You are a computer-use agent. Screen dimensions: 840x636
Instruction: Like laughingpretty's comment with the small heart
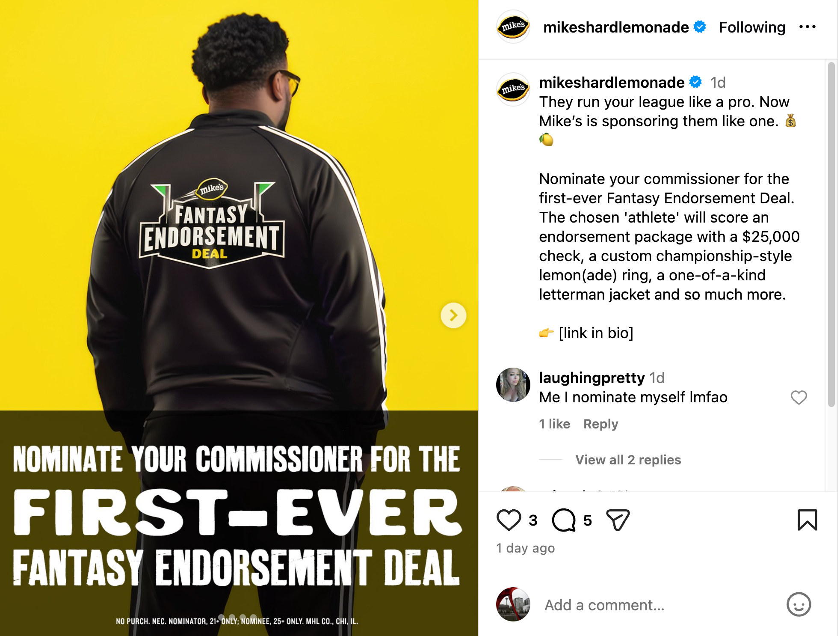coord(799,398)
